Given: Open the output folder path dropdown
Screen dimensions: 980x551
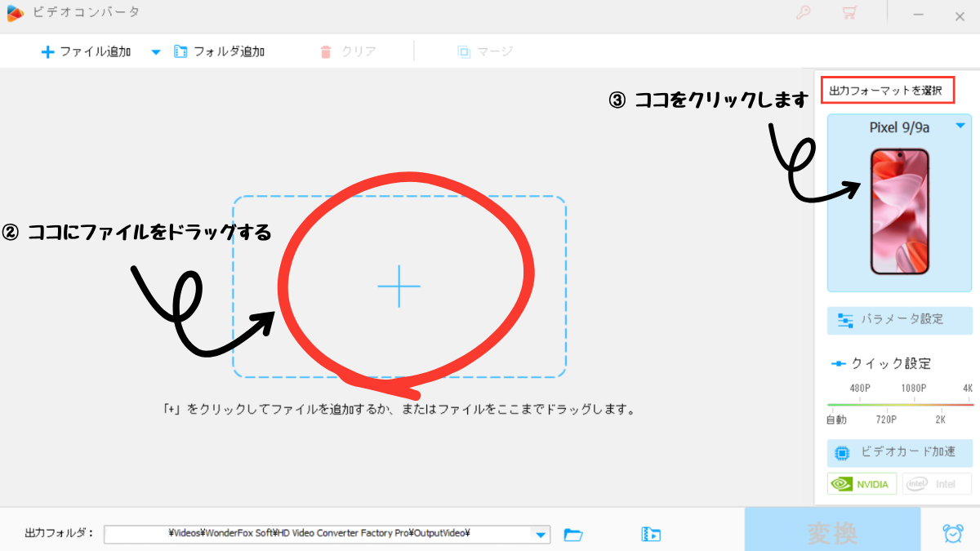Looking at the screenshot, I should point(540,535).
